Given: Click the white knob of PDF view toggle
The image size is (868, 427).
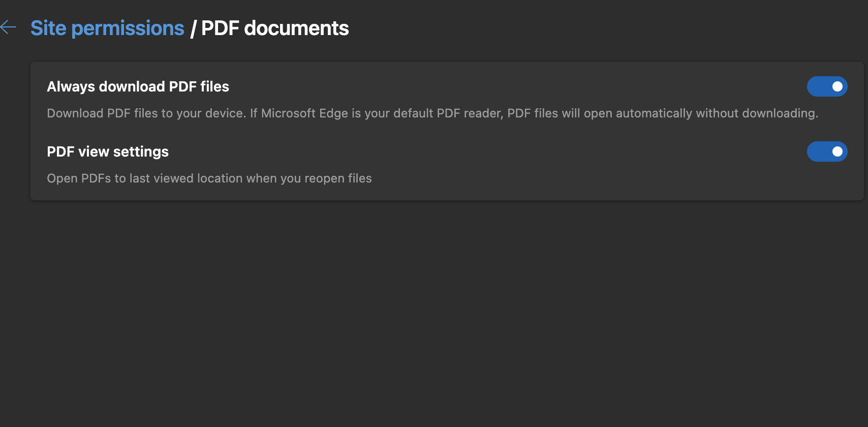Looking at the screenshot, I should click(x=837, y=151).
